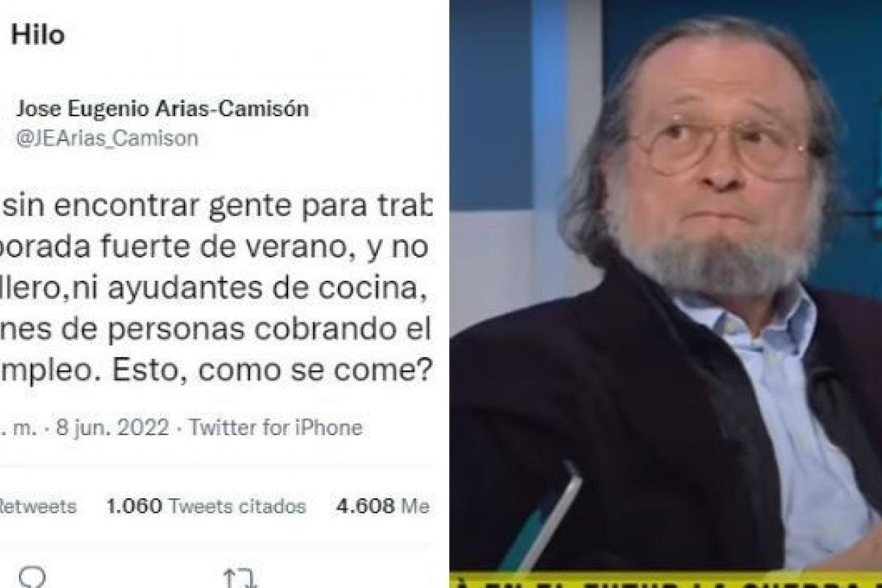Click the yellow news ticker banner
This screenshot has width=882, height=588.
point(666,579)
